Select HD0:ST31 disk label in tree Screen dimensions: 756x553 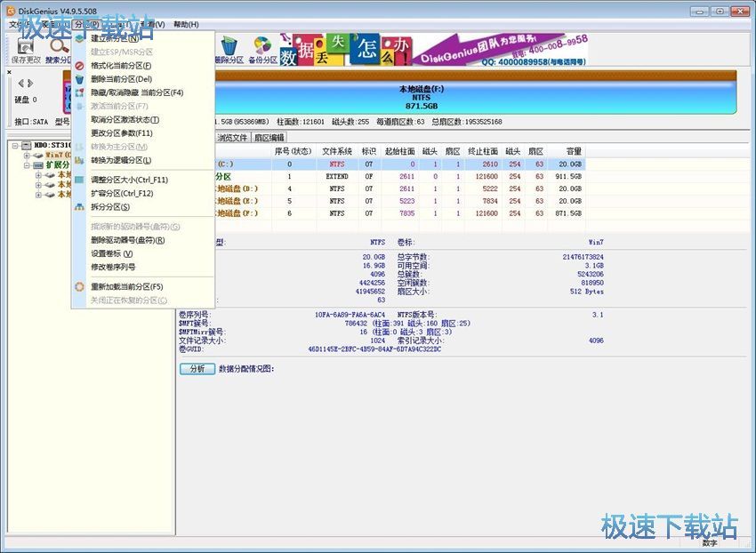52,145
